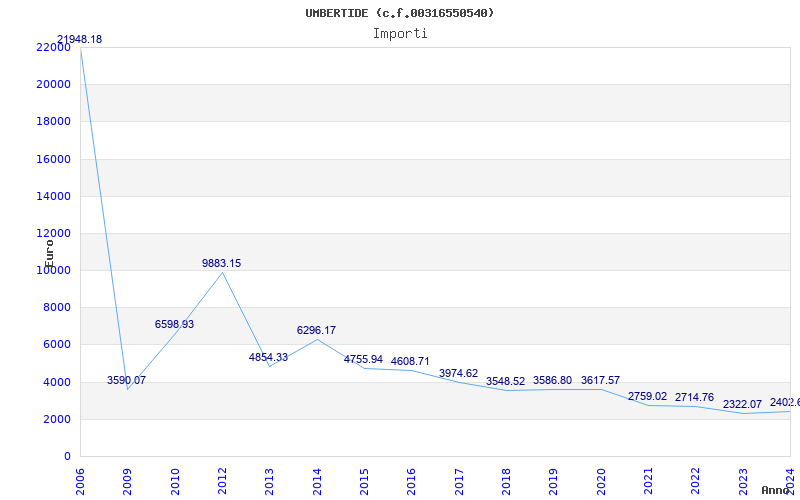Click the 2018 x-axis year label

[506, 482]
